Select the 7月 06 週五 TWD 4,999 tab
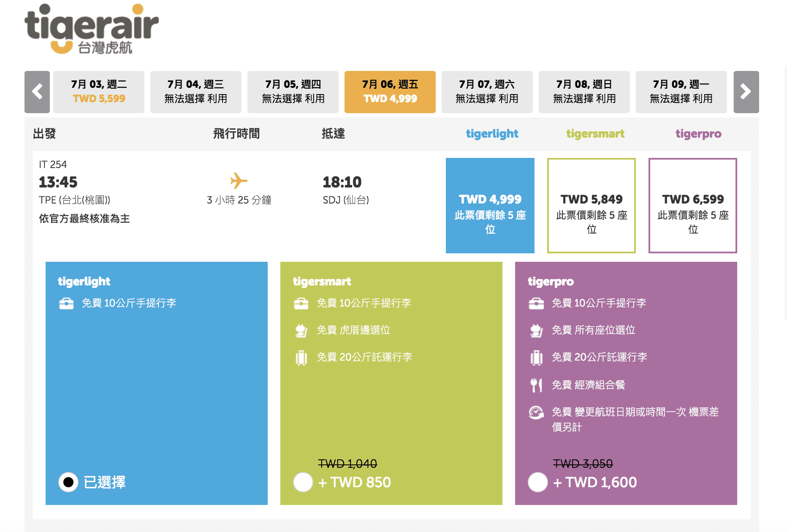This screenshot has width=787, height=532. pyautogui.click(x=390, y=92)
